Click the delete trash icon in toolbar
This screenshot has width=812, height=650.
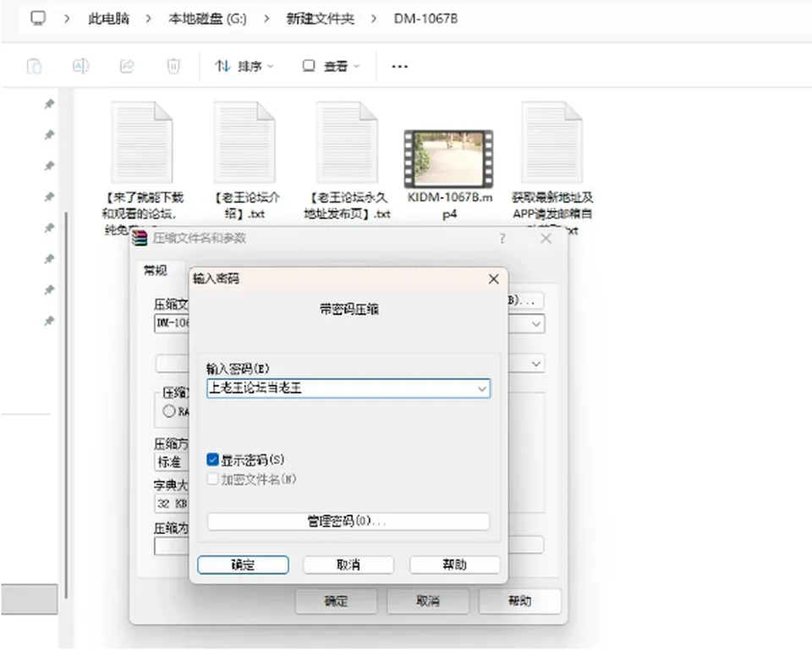[x=173, y=66]
